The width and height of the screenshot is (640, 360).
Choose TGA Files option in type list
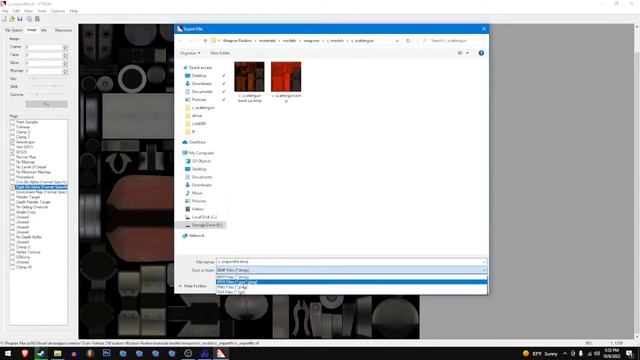351,292
